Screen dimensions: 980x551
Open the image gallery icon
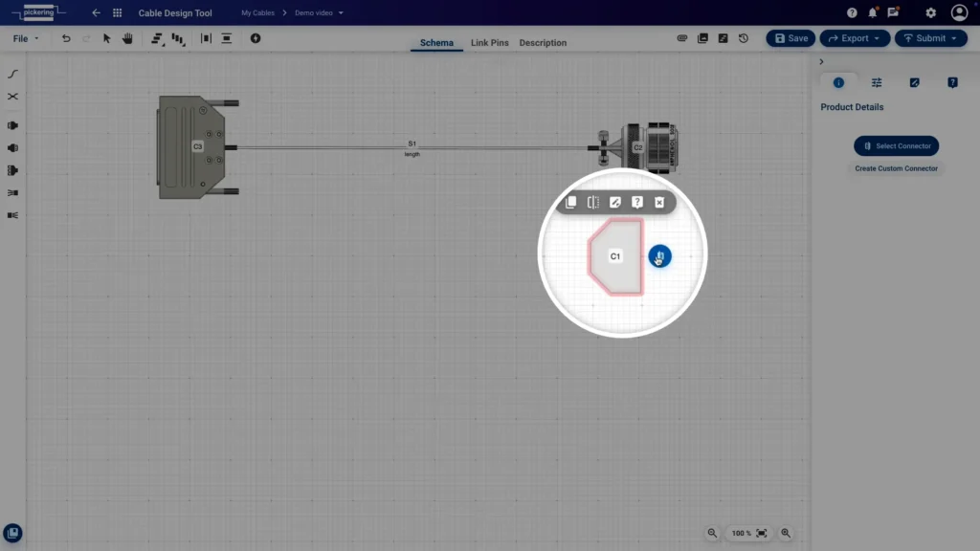702,38
